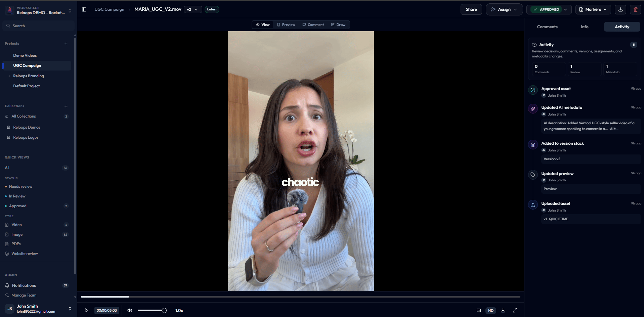
Task: Toggle the sidebar panel icon
Action: coord(84,9)
